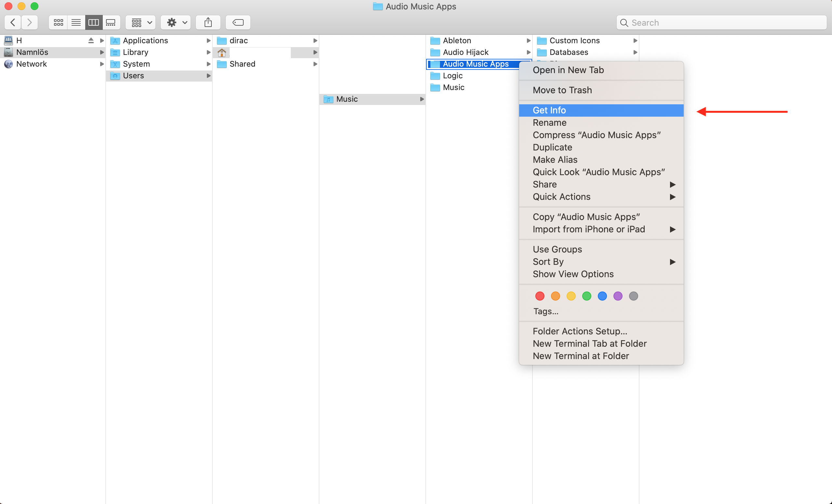The height and width of the screenshot is (504, 832).
Task: Open the Ableton folder icon
Action: coord(435,41)
